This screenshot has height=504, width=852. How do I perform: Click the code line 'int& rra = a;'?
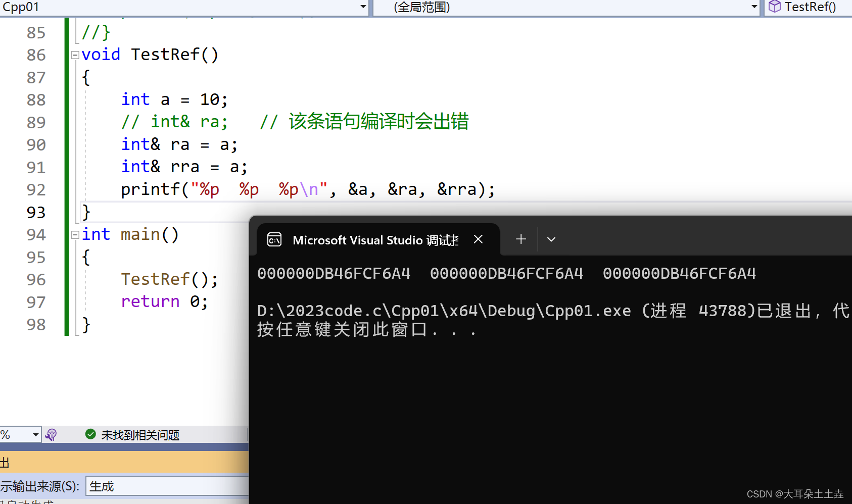tap(184, 167)
